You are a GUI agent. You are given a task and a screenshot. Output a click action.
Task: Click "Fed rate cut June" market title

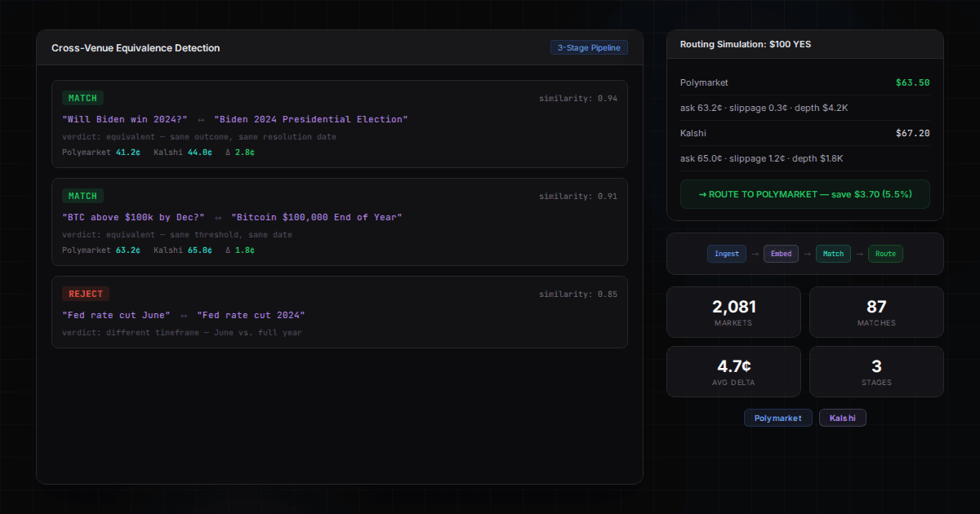pyautogui.click(x=116, y=315)
